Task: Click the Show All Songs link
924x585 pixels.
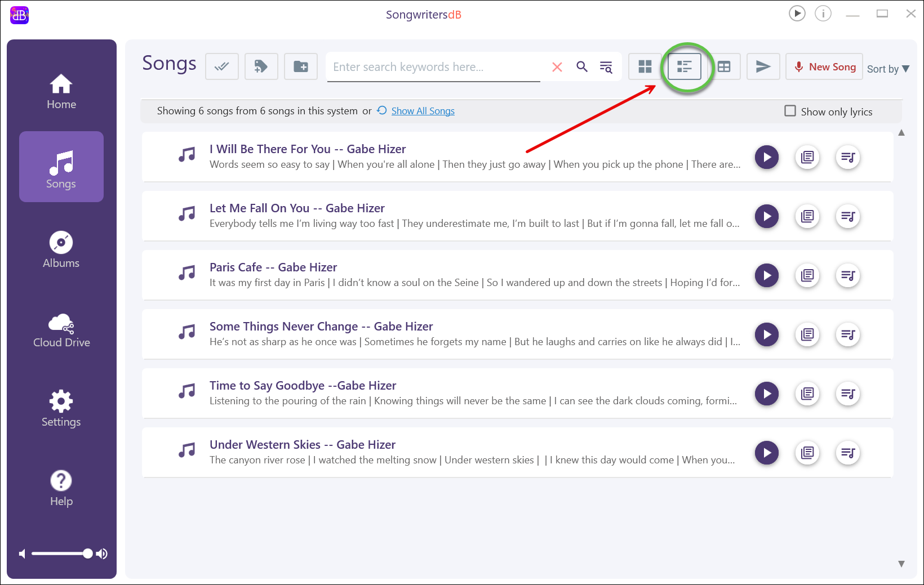Action: tap(423, 111)
